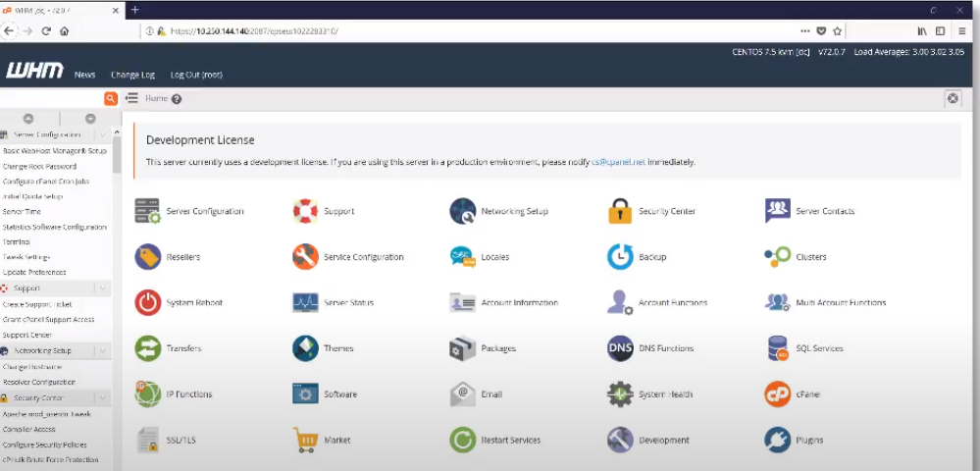This screenshot has height=471, width=980.
Task: Open the SQL Services database icon
Action: click(x=778, y=348)
